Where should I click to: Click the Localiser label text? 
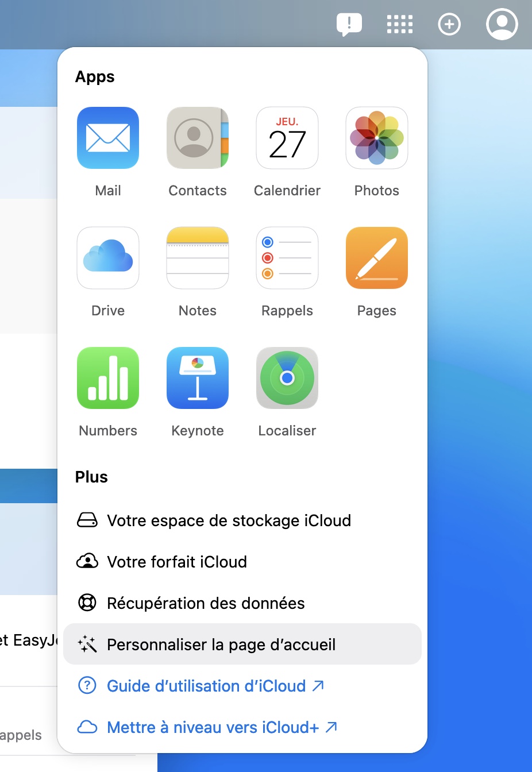[x=287, y=431]
